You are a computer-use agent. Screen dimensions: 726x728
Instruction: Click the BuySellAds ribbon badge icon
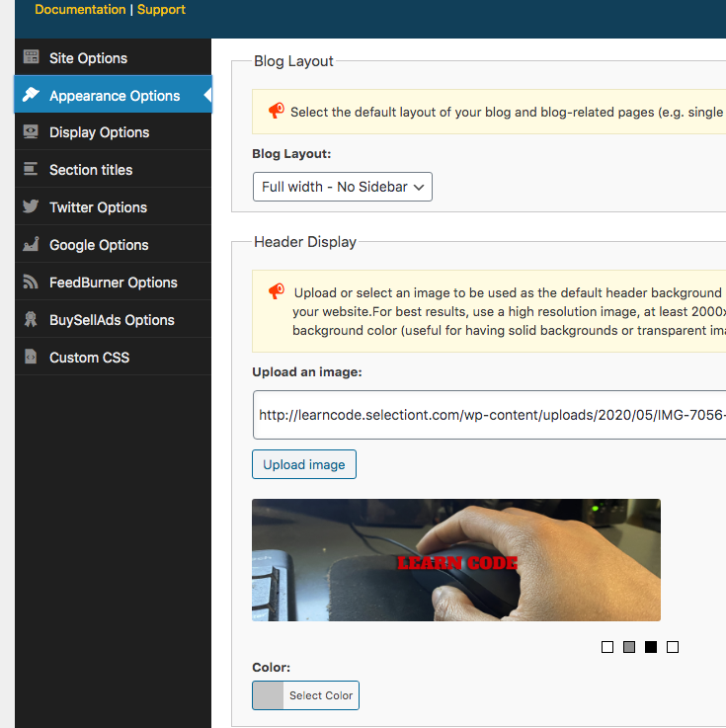31,319
